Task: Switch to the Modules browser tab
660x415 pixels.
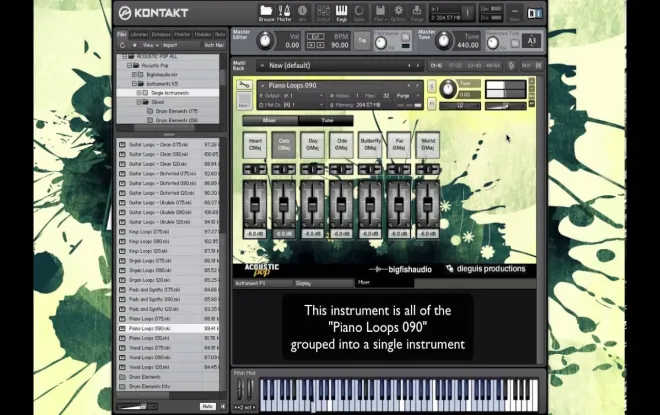Action: pyautogui.click(x=203, y=35)
